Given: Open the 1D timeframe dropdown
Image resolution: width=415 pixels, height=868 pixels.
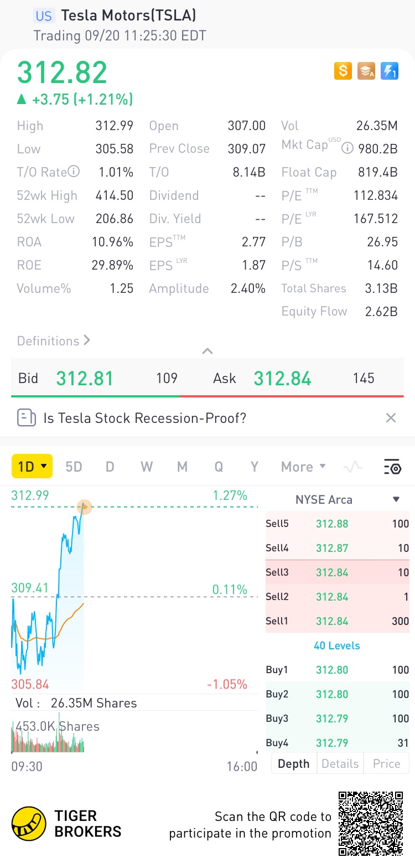Looking at the screenshot, I should (32, 467).
